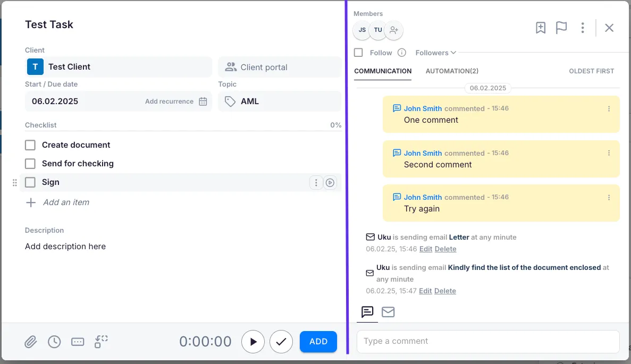Expand the Followers dropdown

pyautogui.click(x=435, y=53)
